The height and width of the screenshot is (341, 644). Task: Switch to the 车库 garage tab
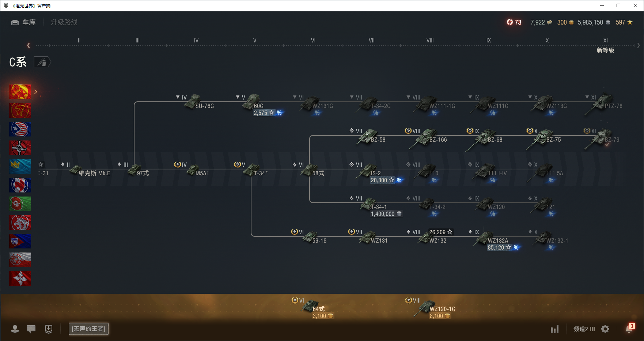[24, 22]
